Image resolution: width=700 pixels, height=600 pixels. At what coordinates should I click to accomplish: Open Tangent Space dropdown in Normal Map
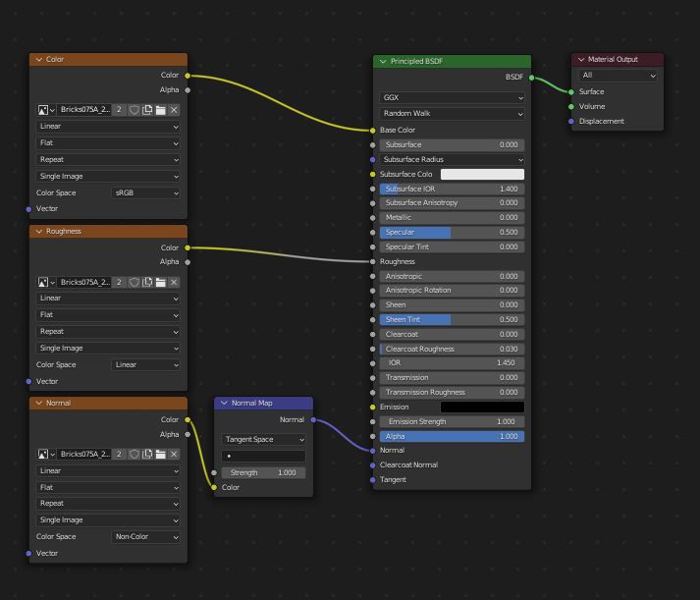[263, 439]
